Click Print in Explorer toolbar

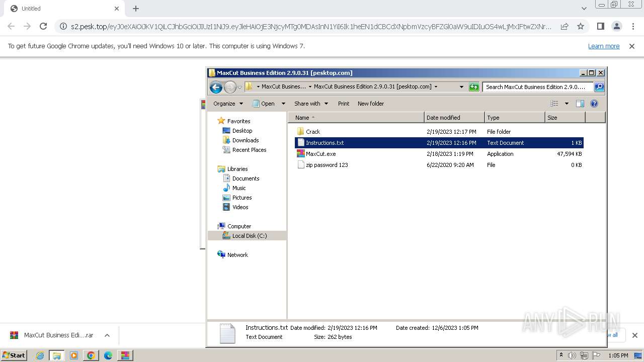click(344, 104)
